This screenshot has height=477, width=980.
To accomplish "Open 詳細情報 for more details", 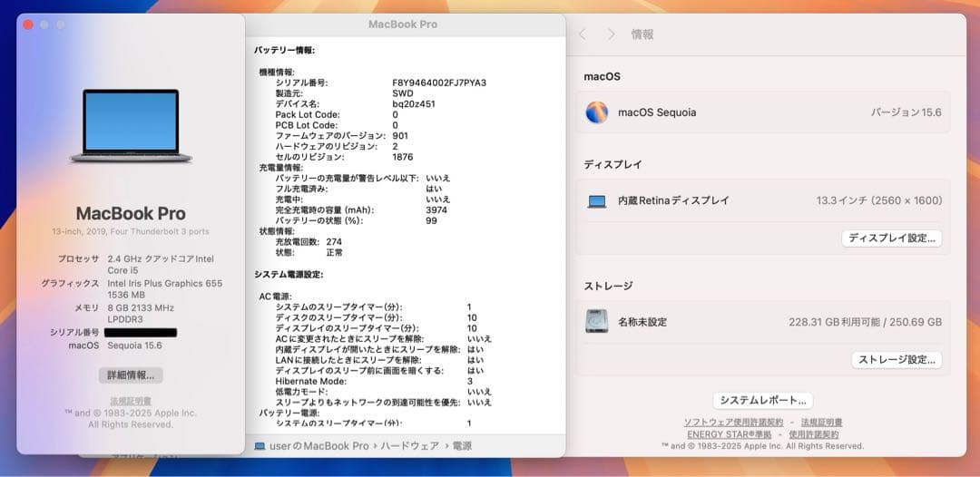I will pos(131,375).
